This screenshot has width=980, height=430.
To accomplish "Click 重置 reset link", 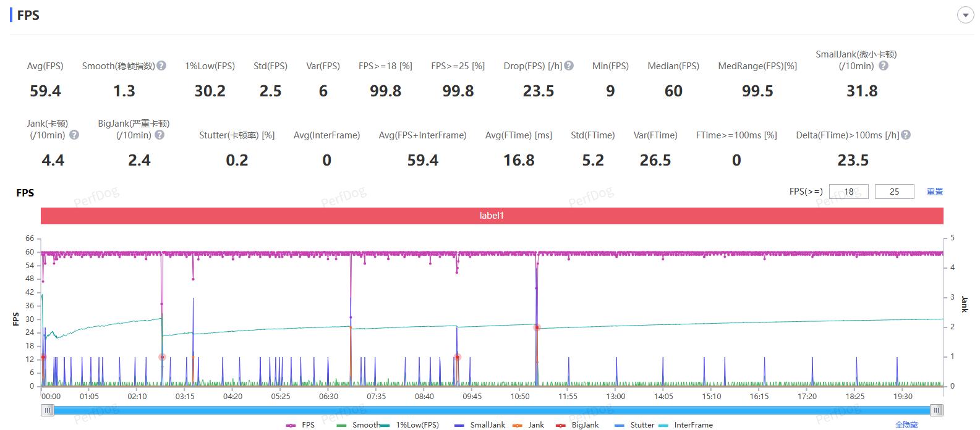I will pyautogui.click(x=934, y=192).
